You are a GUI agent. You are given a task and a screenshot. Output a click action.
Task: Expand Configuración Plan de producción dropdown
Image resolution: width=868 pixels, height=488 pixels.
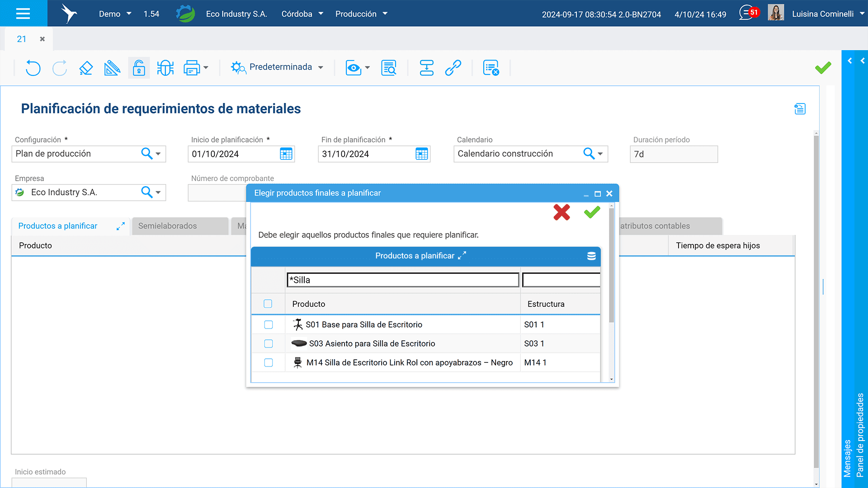click(x=158, y=154)
